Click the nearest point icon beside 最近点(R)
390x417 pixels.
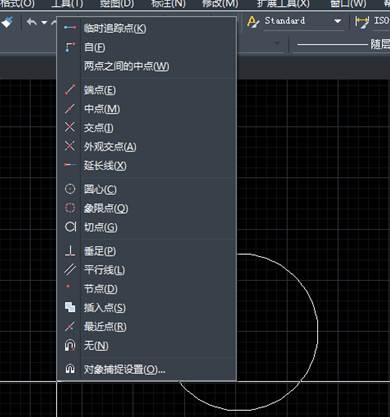[70, 326]
